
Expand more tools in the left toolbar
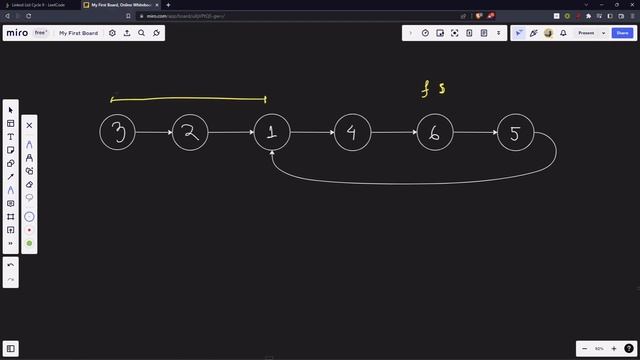pos(11,243)
